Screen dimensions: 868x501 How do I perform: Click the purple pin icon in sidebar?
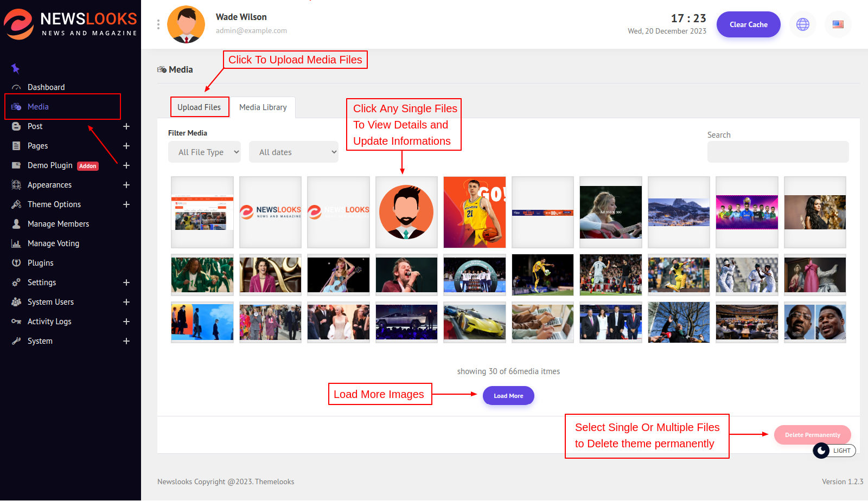(x=15, y=68)
